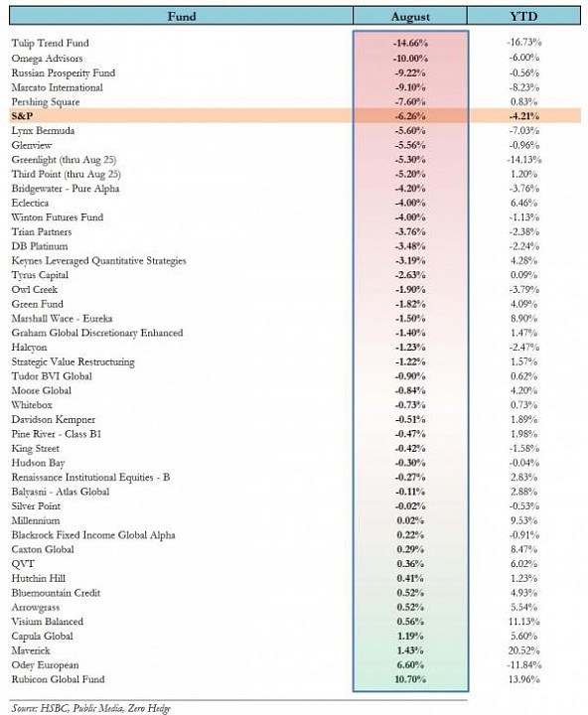Click the August column header
Screen dimensions: 588x715
point(410,16)
